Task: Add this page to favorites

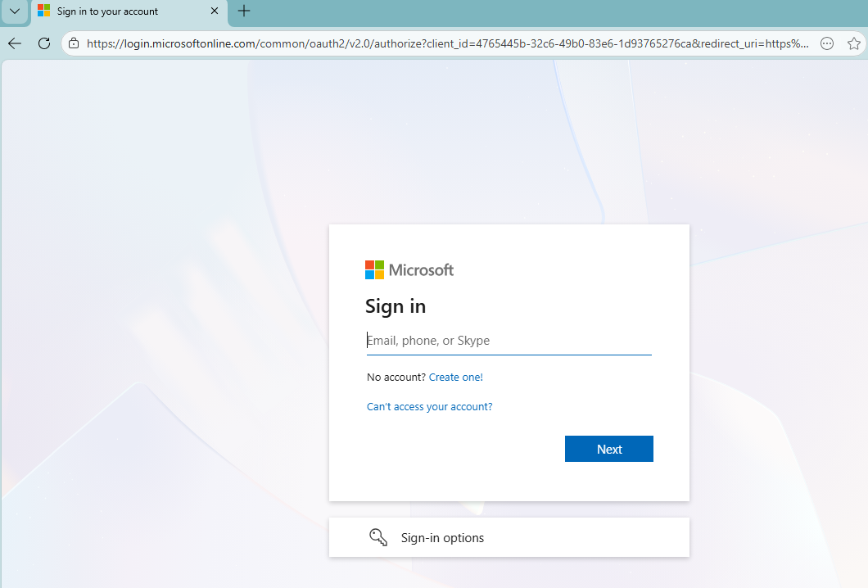Action: pos(853,43)
